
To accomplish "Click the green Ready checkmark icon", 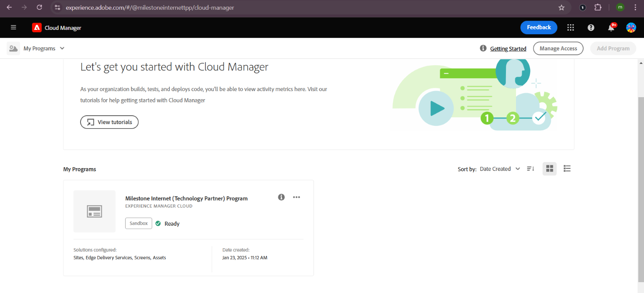I will pos(158,223).
